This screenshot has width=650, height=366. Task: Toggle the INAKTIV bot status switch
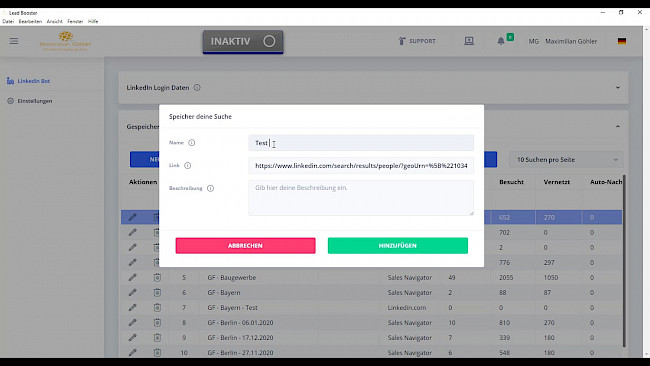243,41
